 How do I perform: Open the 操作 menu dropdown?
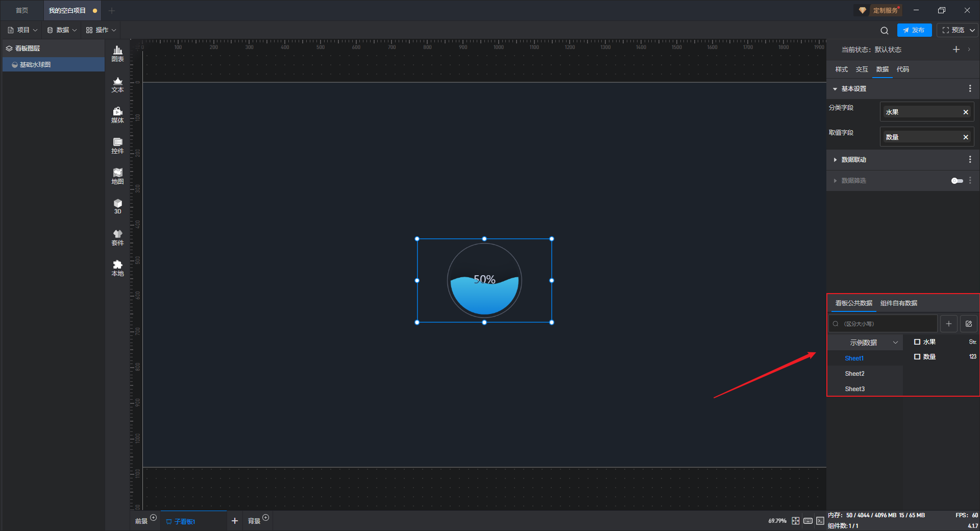101,30
